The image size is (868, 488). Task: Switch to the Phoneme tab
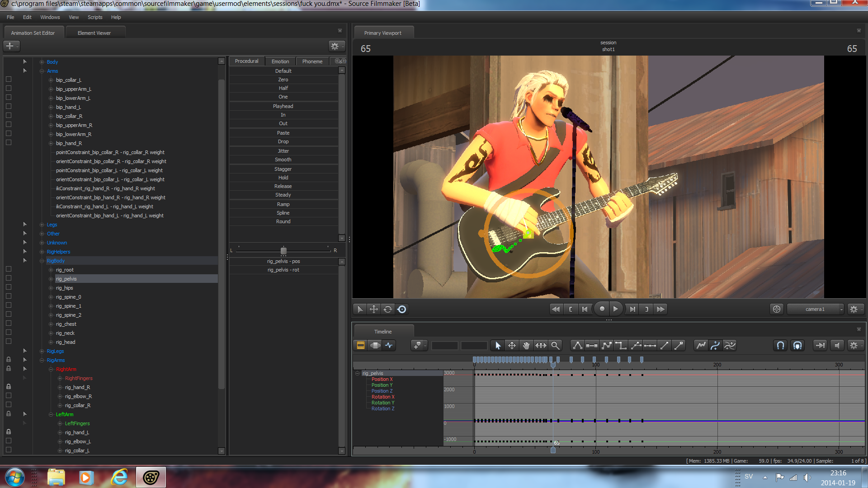[312, 61]
